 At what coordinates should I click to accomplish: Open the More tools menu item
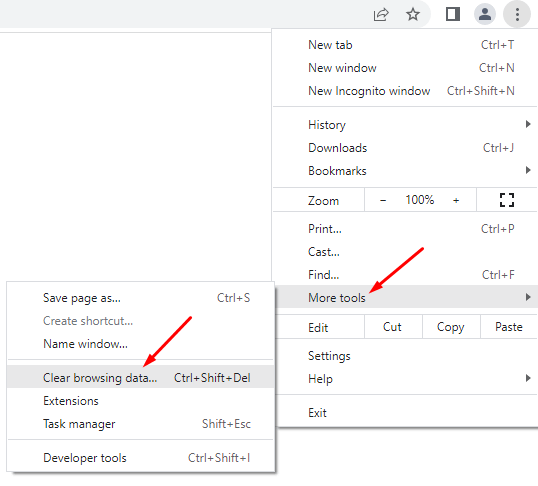(x=406, y=297)
